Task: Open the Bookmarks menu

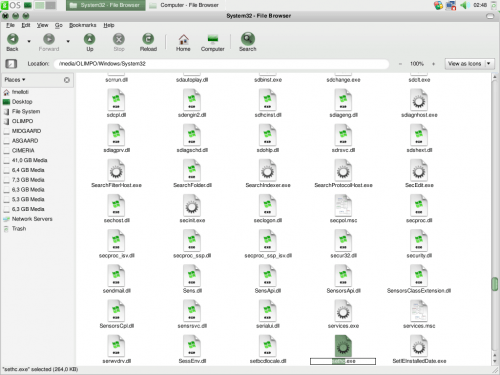Action: pos(82,25)
